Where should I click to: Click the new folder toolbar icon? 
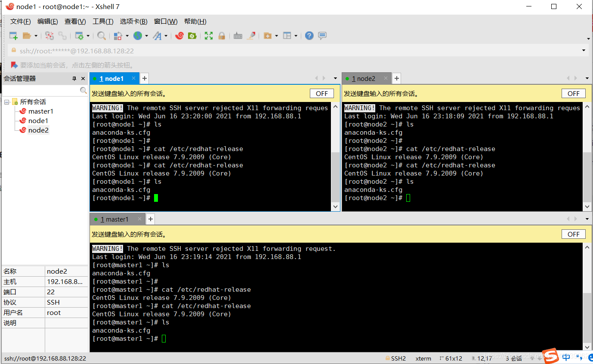click(268, 36)
